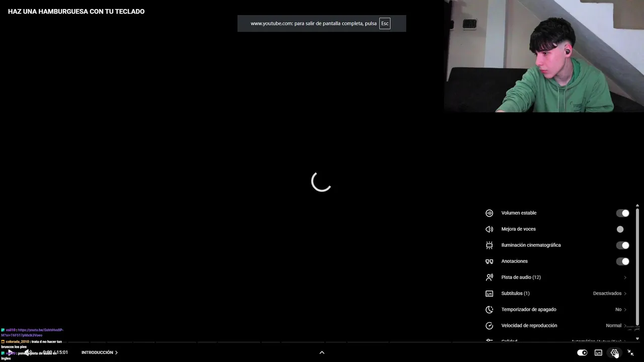This screenshot has width=644, height=362.
Task: Click the 15:01 time display
Action: pos(61,352)
